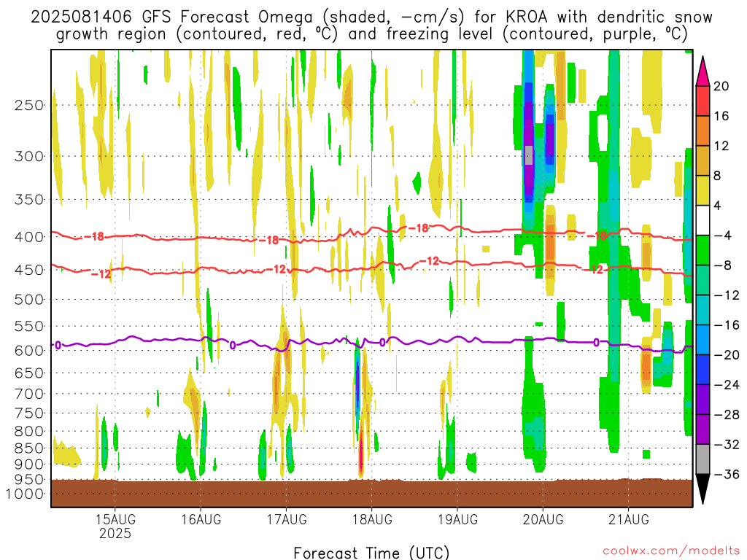
Task: Click the 17AUG date label
Action: 286,519
